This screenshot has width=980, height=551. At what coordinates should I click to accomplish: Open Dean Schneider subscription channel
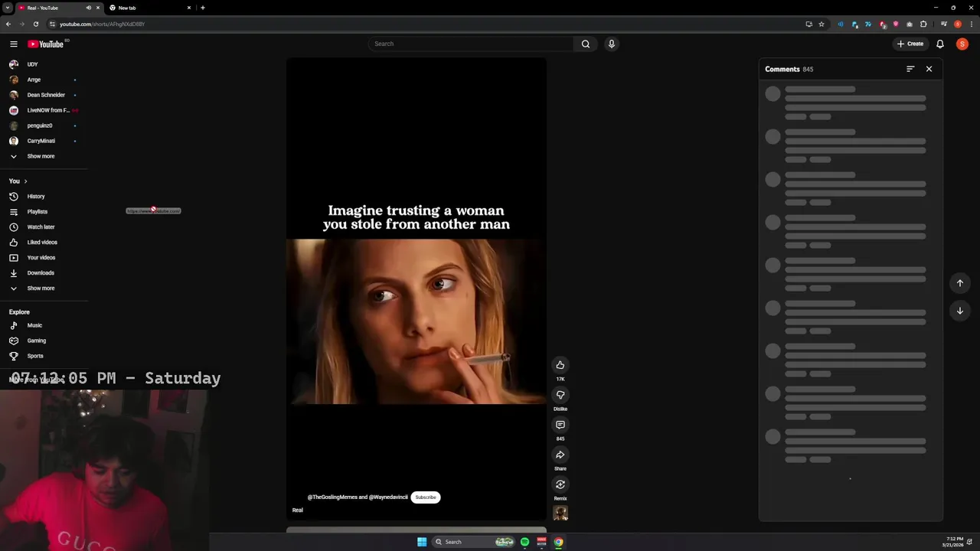pyautogui.click(x=46, y=95)
